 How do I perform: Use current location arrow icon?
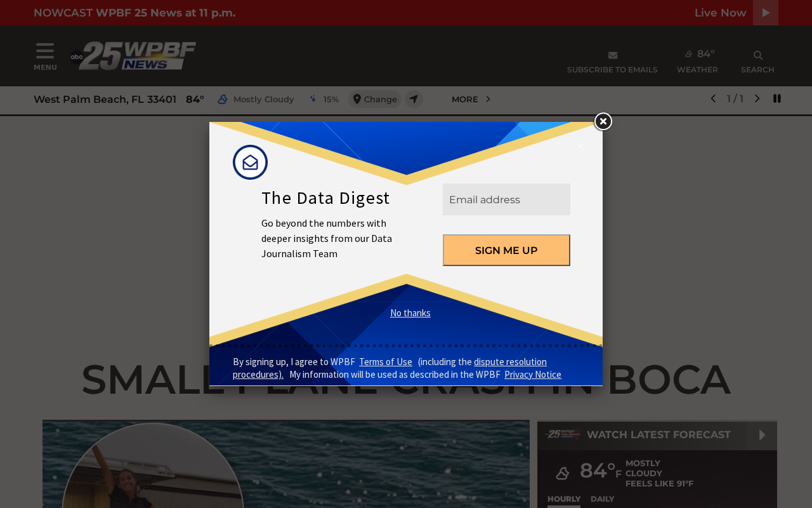click(x=414, y=99)
